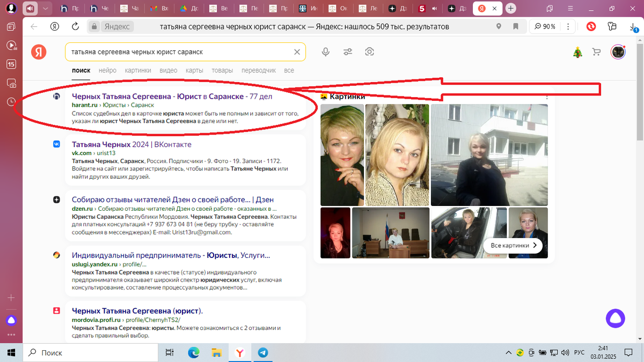644x362 pixels.
Task: Open search settings sliders icon
Action: (x=348, y=52)
